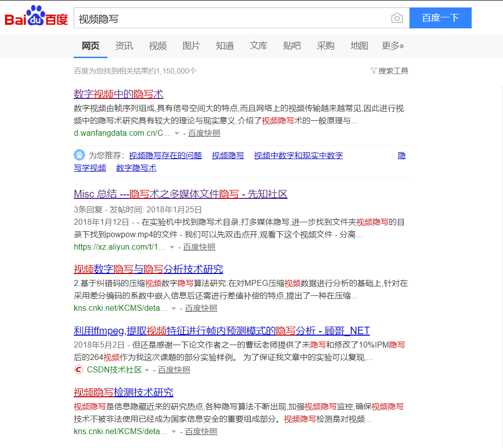
Task: Open image search via the camera icon
Action: tap(397, 18)
